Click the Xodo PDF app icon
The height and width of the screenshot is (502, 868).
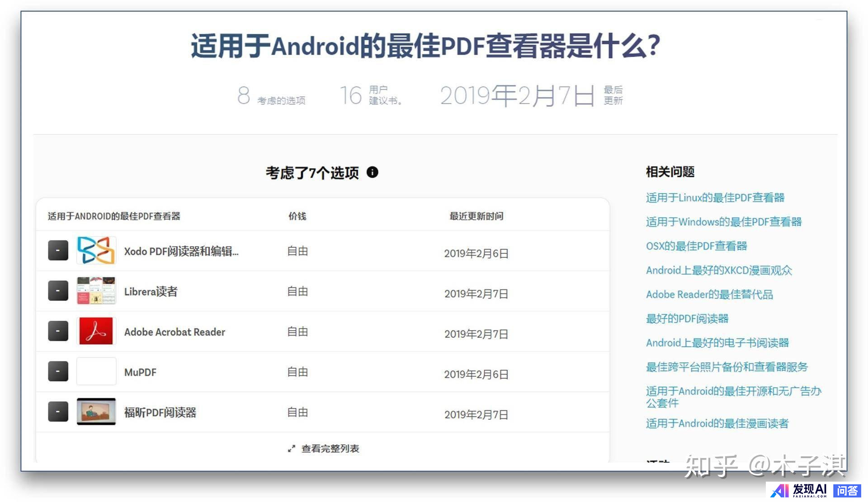point(96,250)
